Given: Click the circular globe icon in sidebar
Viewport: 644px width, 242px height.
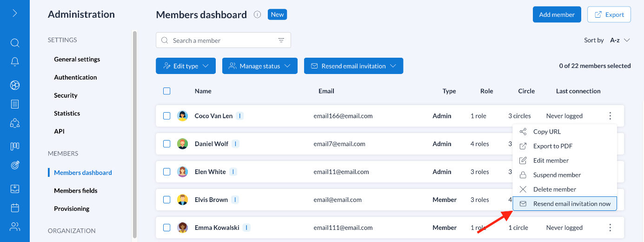Looking at the screenshot, I should coord(15,85).
